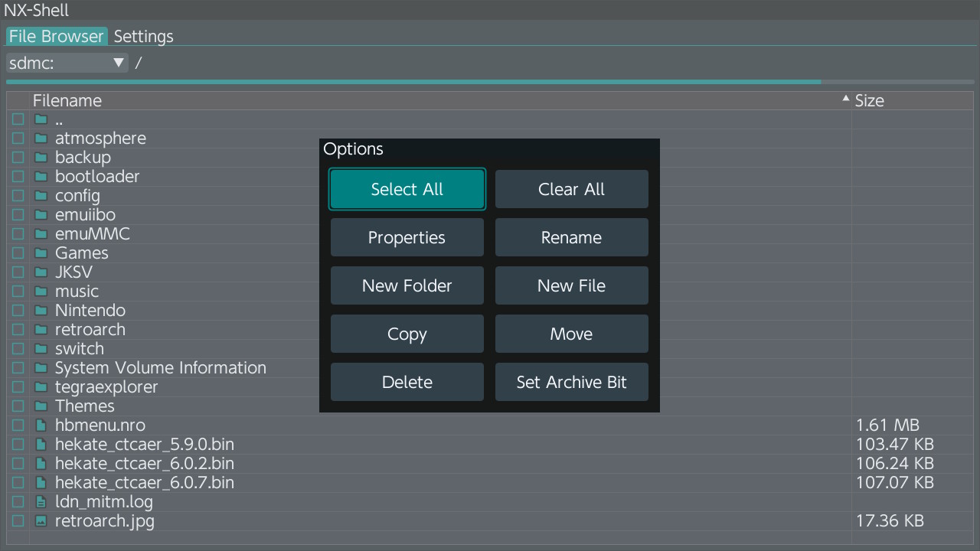Screen dimensions: 980x551
Task: Click the sort direction triangle near Size
Action: (x=845, y=98)
